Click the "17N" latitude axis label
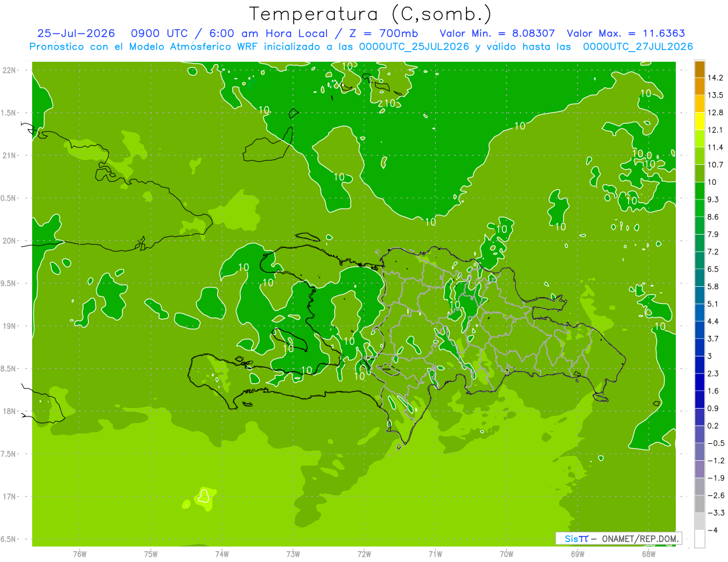 9,497
